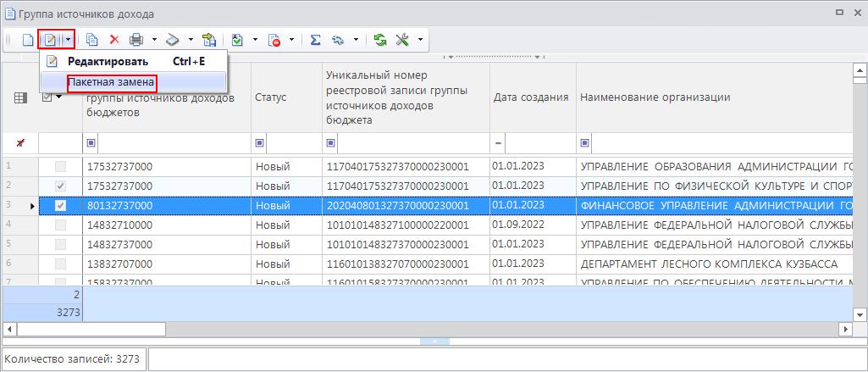868x372 pixels.
Task: Click filter condition icon for group code column
Action: pos(91,143)
